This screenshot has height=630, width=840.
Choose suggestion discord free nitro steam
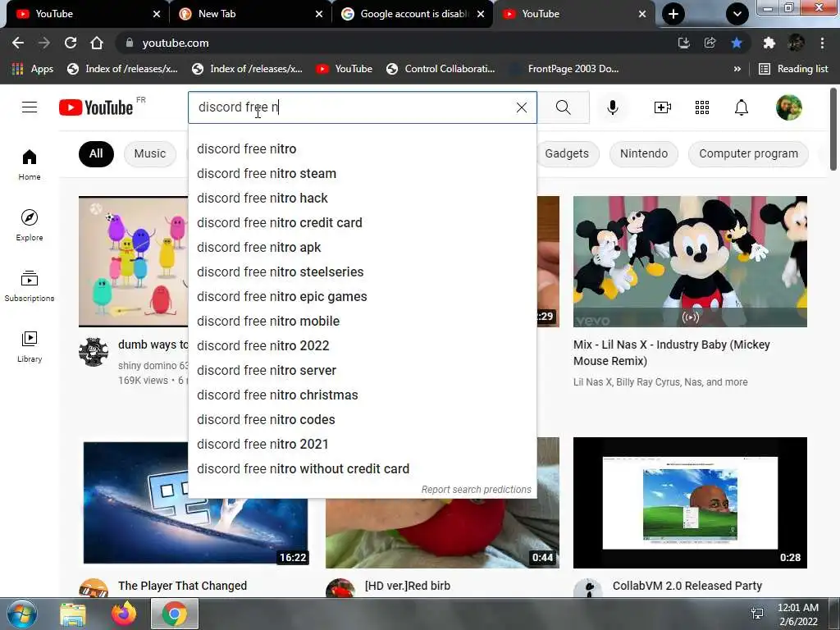363,174
